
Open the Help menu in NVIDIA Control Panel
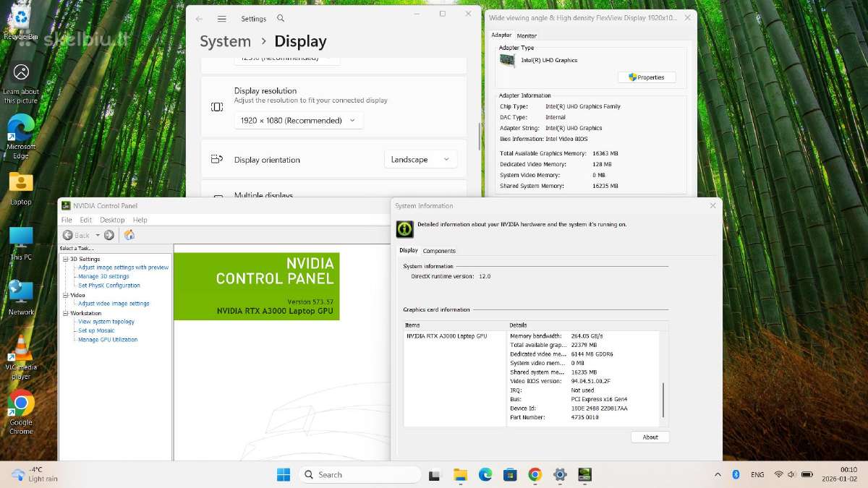point(140,220)
